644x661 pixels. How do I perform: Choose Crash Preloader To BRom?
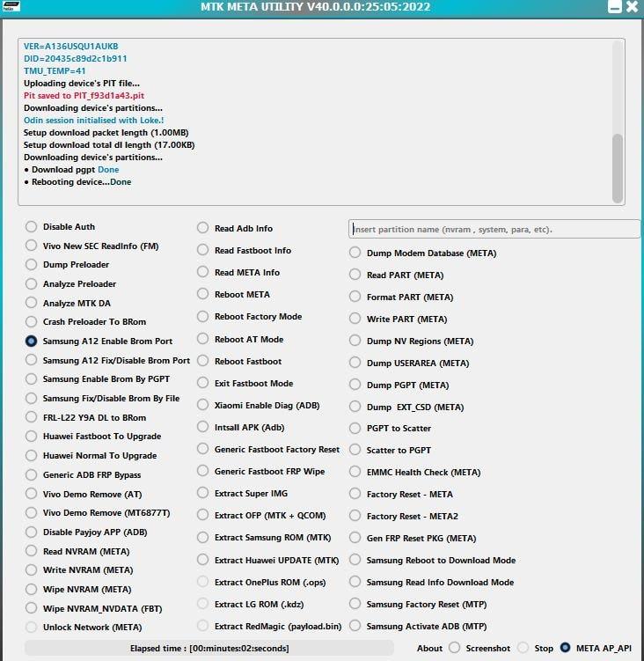[x=31, y=321]
